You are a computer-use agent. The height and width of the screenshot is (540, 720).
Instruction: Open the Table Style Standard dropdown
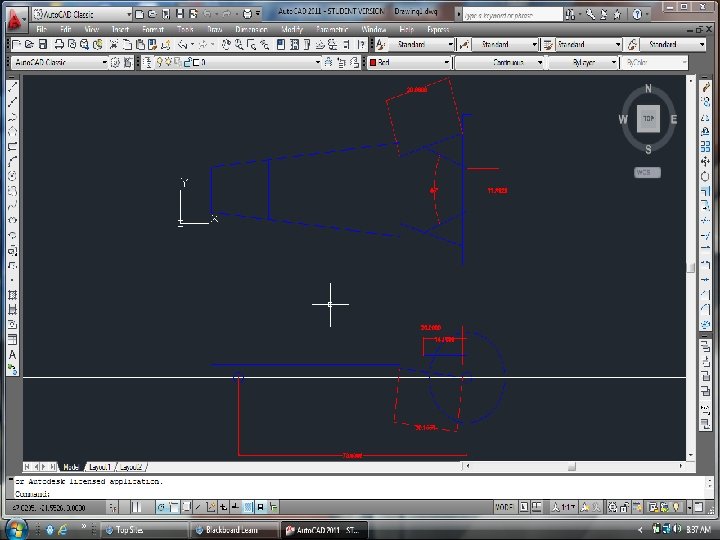[x=589, y=45]
